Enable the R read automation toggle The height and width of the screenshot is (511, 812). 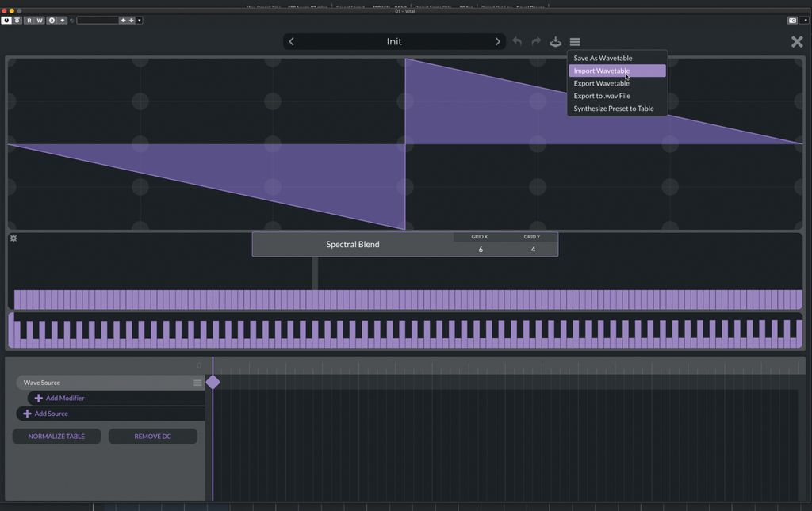(29, 21)
